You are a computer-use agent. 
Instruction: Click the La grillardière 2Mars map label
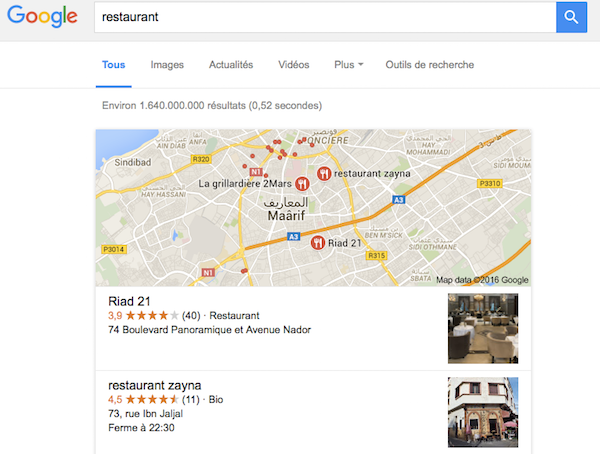[x=245, y=184]
